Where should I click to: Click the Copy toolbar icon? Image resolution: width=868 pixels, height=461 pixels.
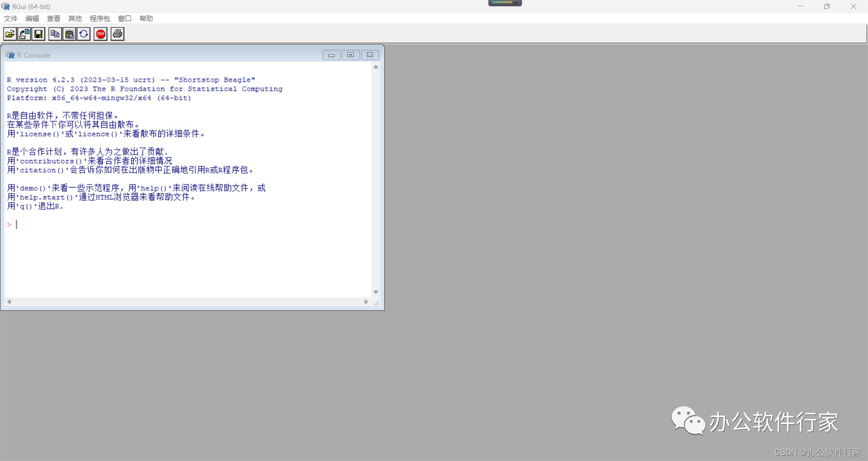coord(55,34)
